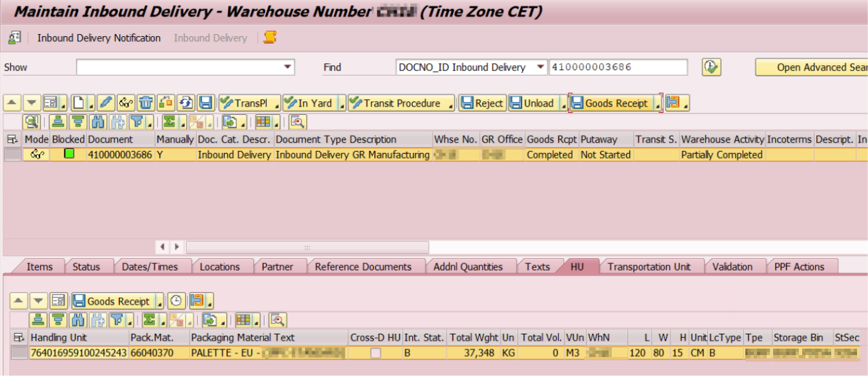Click the clock icon in the HU toolbar
This screenshot has height=377, width=868.
[176, 301]
